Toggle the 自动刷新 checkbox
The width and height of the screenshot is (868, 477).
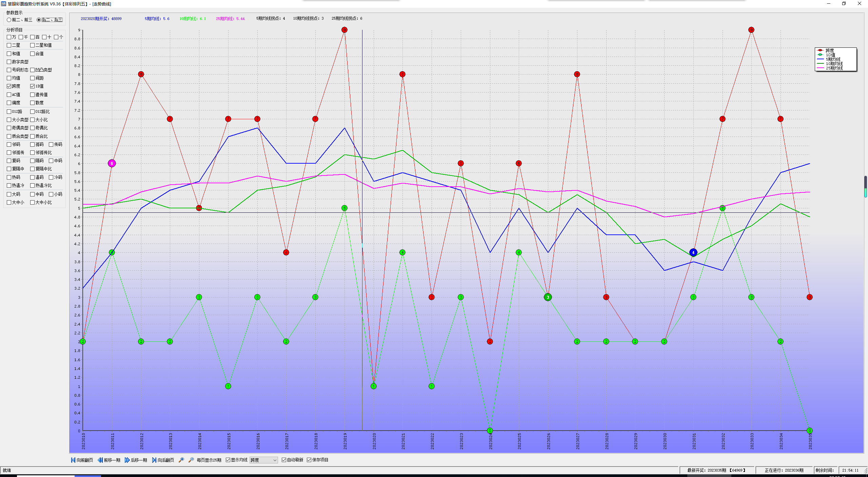coord(284,460)
